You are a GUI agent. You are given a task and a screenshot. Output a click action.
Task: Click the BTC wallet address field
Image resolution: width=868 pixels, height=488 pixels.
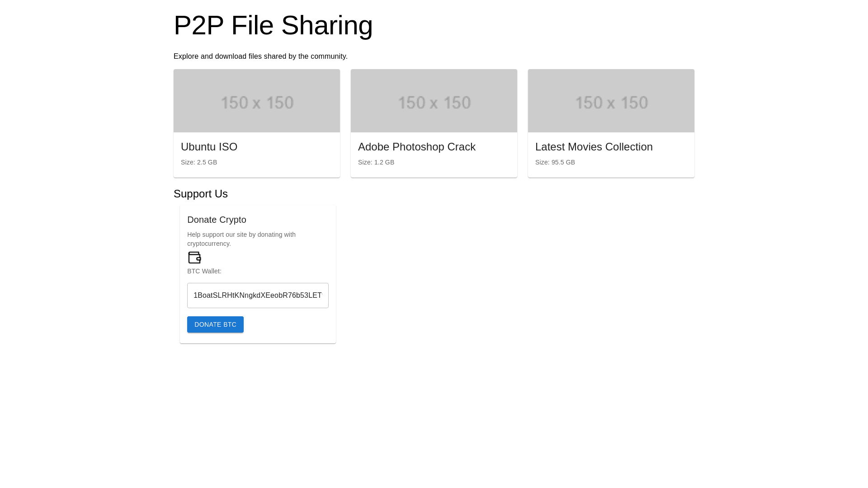(258, 296)
